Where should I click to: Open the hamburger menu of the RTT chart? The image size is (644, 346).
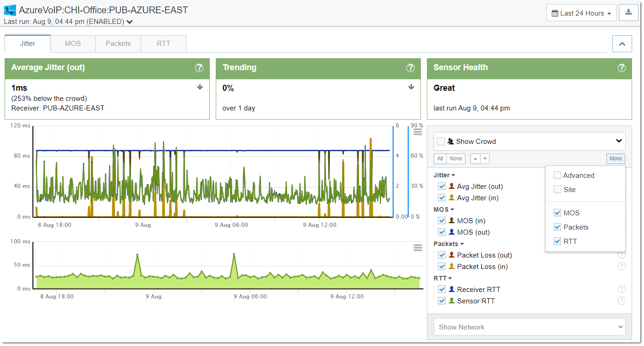418,248
